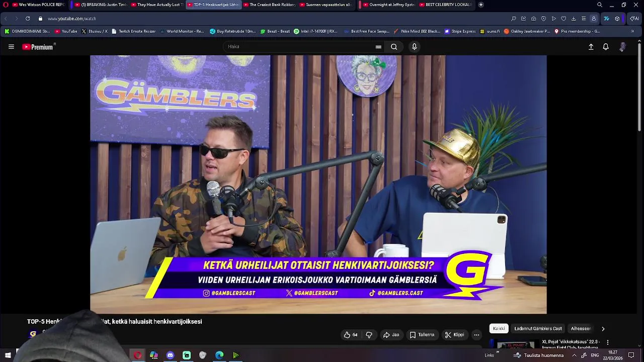Open Discord from taskbar
This screenshot has width=644, height=362.
[x=170, y=355]
